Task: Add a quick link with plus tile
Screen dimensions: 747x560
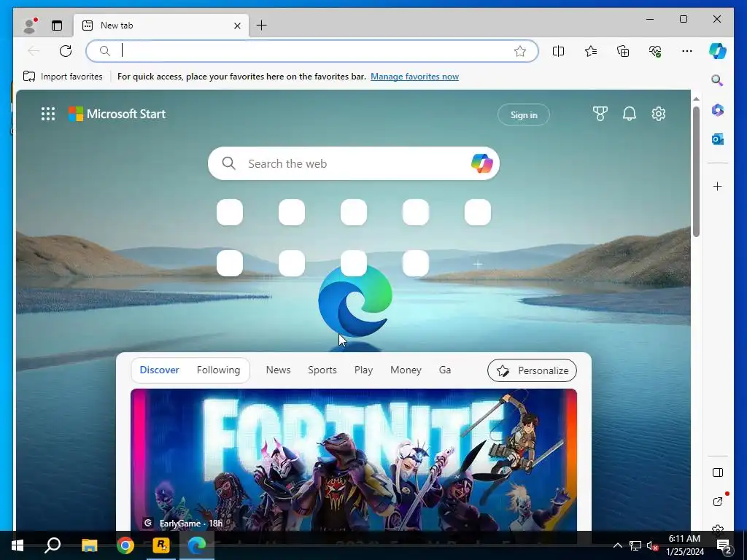Action: point(477,264)
